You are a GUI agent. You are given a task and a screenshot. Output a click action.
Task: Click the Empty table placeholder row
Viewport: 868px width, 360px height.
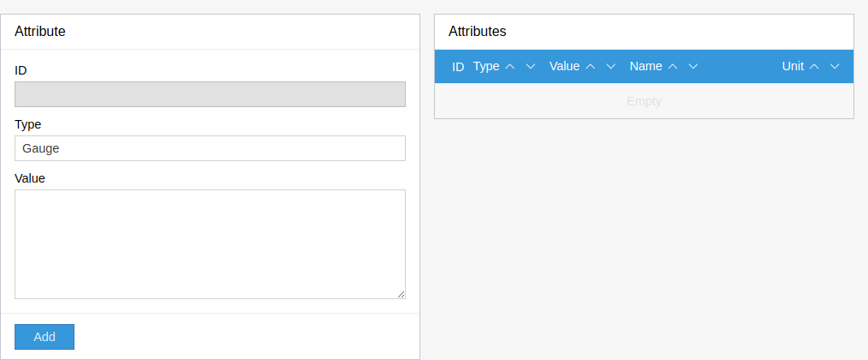click(644, 101)
